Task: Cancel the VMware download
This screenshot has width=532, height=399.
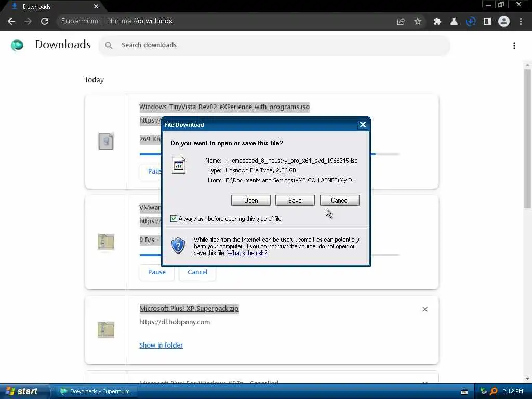Action: point(197,272)
